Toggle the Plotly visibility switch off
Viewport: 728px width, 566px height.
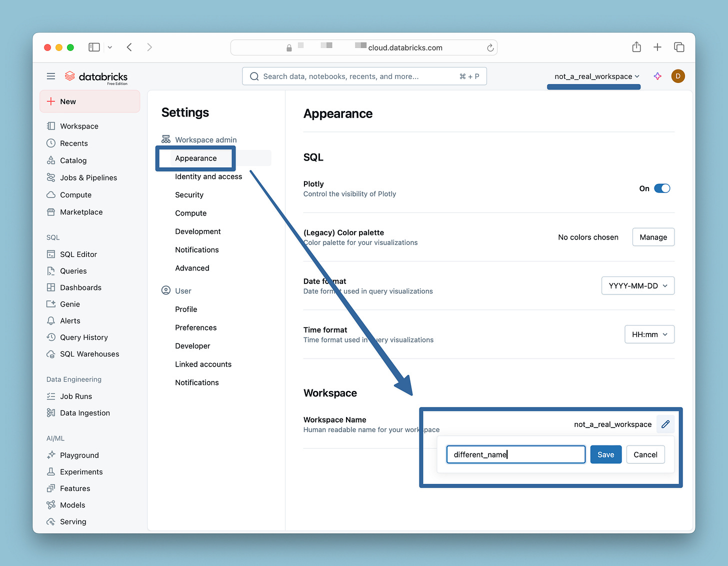[x=662, y=188]
